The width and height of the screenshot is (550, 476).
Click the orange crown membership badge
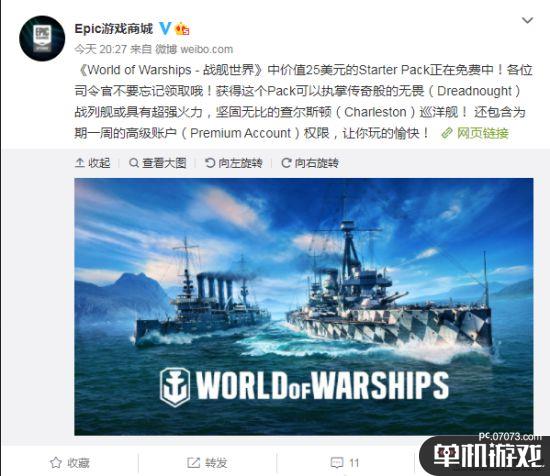coord(182,28)
